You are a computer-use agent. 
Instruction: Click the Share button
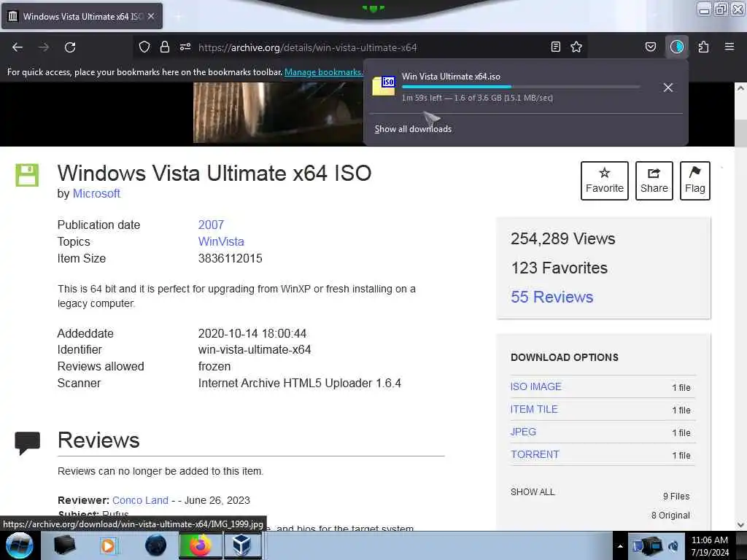pos(654,181)
